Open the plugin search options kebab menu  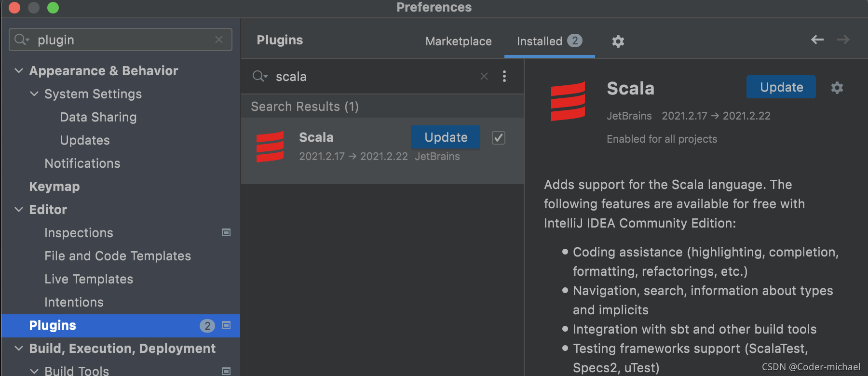[x=504, y=76]
